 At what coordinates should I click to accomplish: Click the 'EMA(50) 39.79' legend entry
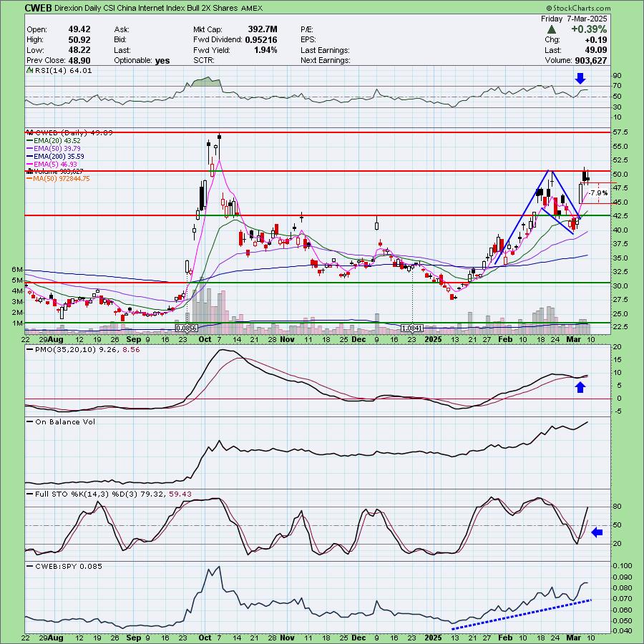coord(57,148)
